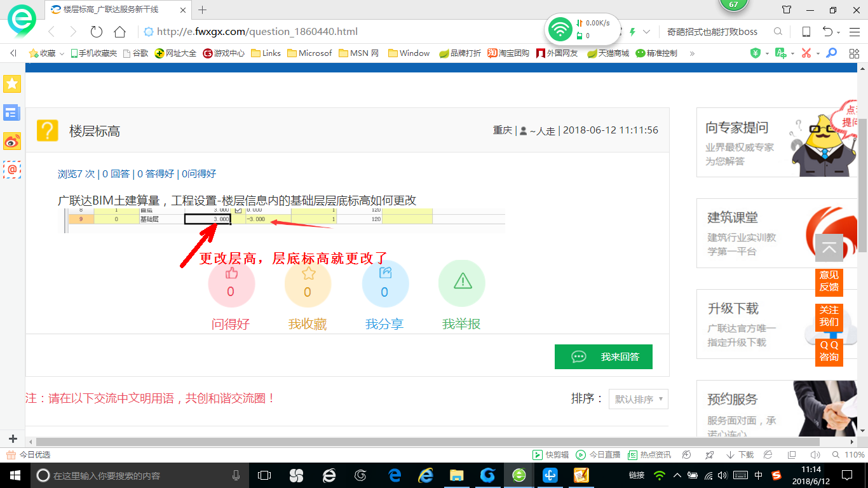Open the Weibo sidebar icon
868x488 pixels.
click(12, 141)
